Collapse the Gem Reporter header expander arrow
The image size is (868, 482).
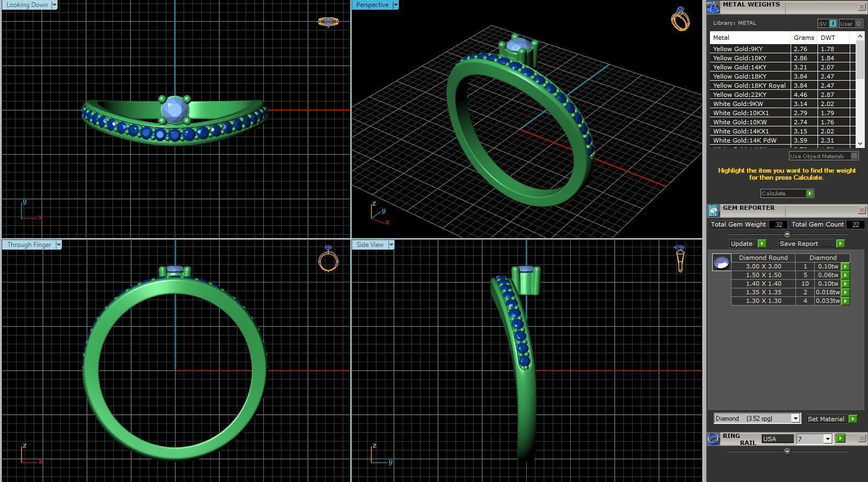[787, 234]
